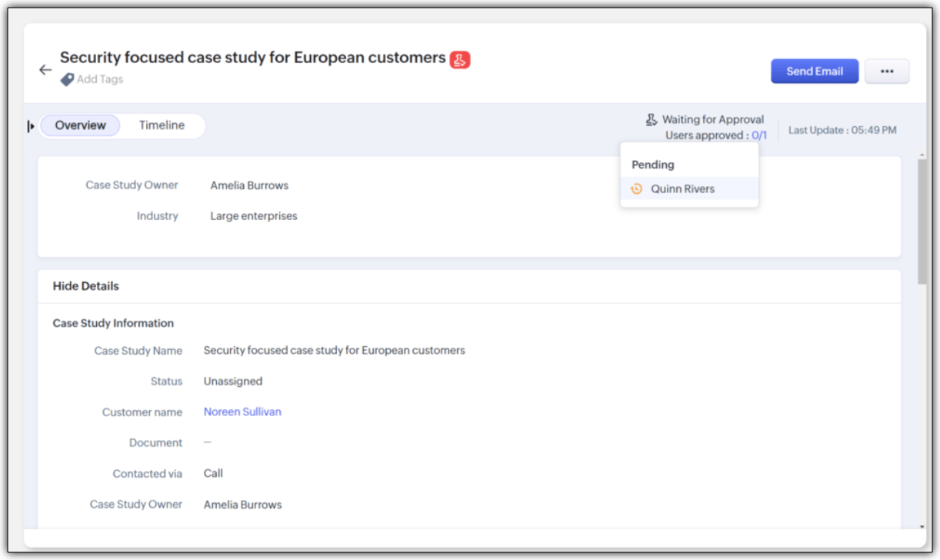The image size is (940, 560).
Task: Open the Noreen Sullivan customer link
Action: pos(242,412)
